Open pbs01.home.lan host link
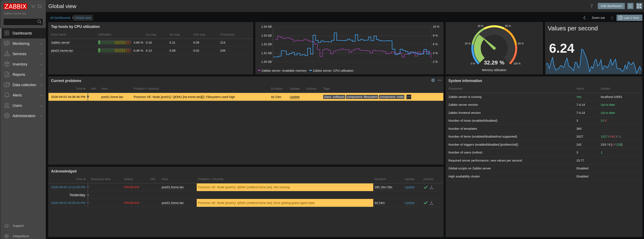This screenshot has height=239, width=644. [x=62, y=51]
